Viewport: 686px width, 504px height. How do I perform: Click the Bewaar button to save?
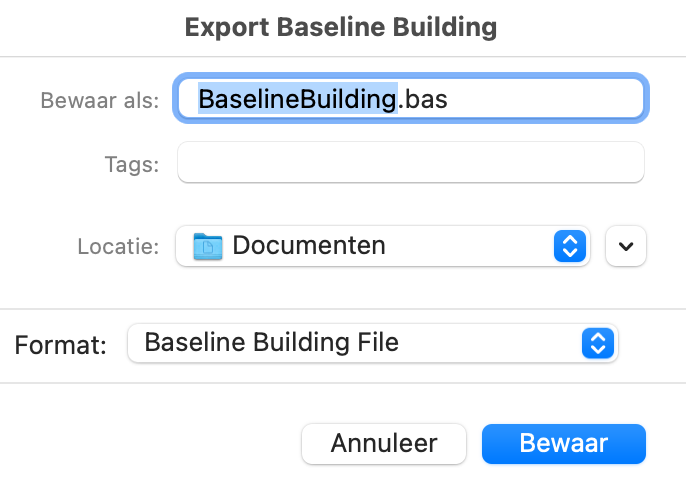pos(564,444)
